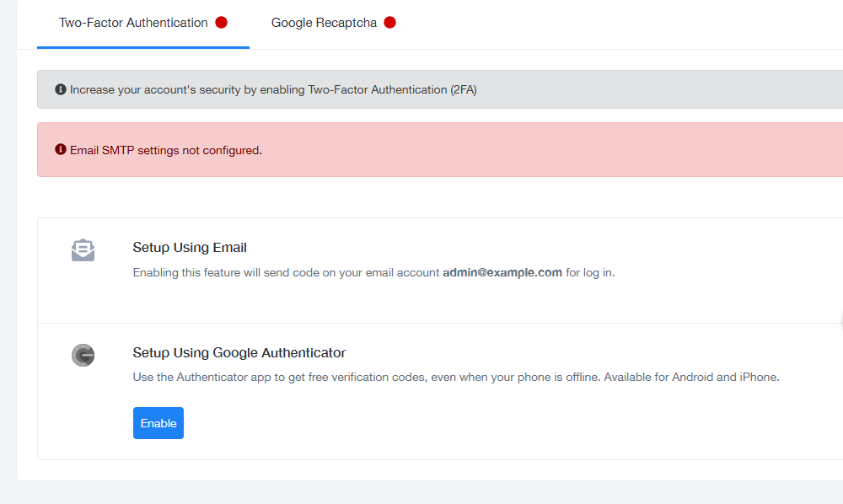Viewport: 843px width, 504px height.
Task: Click the 'Enabling this feature will send code' description
Action: tap(287, 272)
